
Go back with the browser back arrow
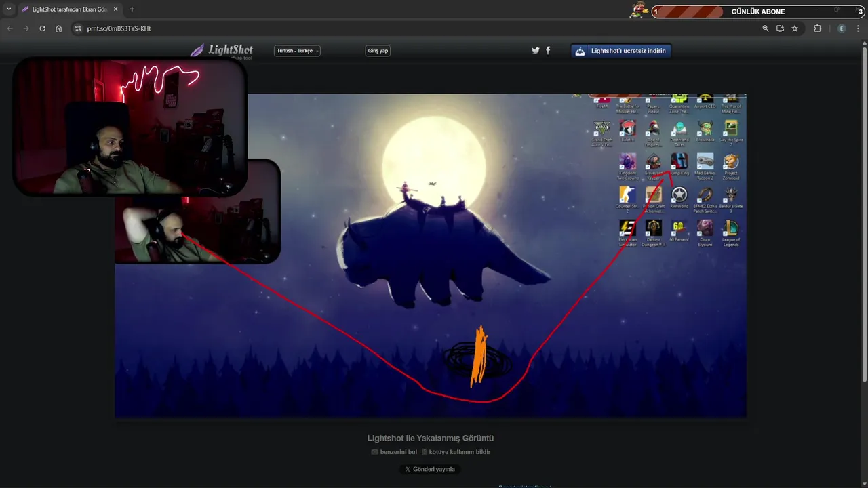(x=9, y=28)
